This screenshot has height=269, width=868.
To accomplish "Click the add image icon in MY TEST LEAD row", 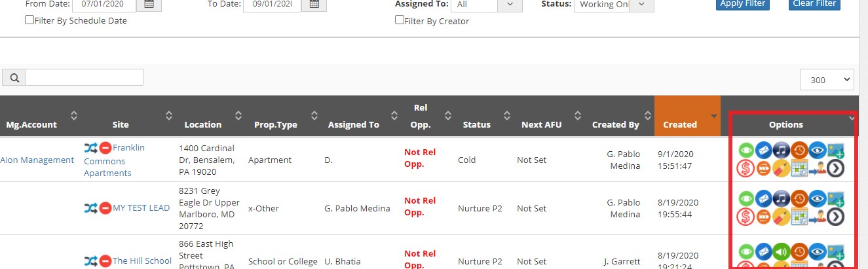I will [x=835, y=198].
